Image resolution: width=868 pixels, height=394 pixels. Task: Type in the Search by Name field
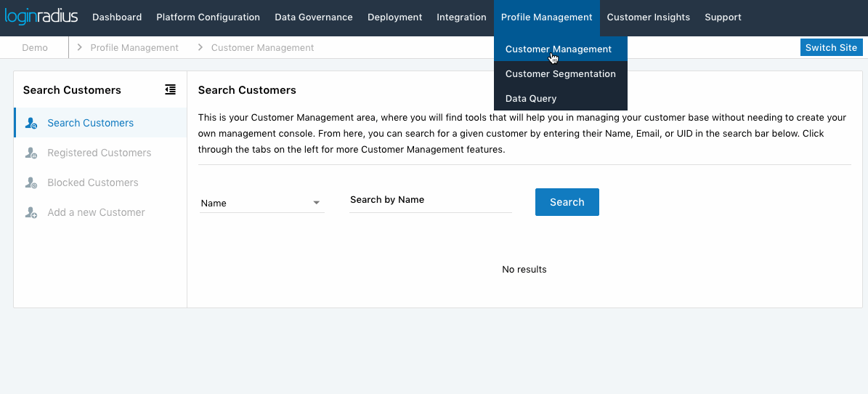click(430, 201)
